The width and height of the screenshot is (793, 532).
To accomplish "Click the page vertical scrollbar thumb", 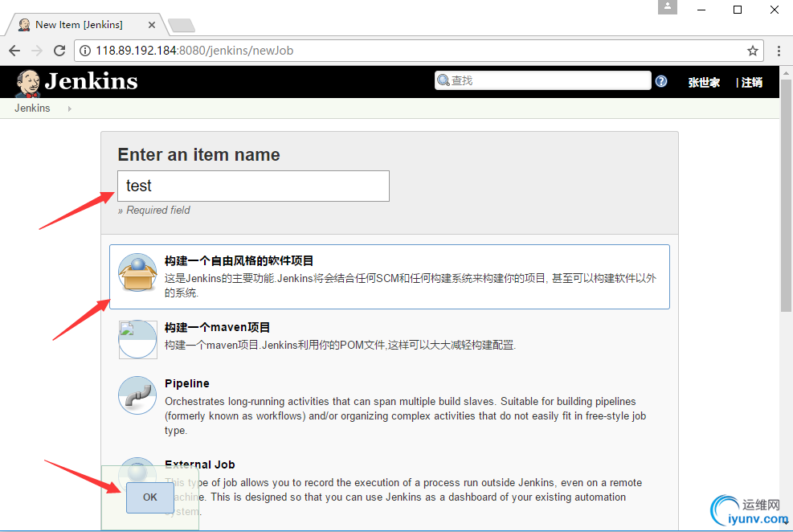I will pos(786,195).
